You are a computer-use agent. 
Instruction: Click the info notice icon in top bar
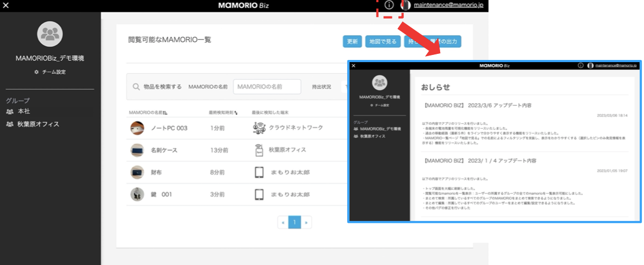[x=389, y=5]
